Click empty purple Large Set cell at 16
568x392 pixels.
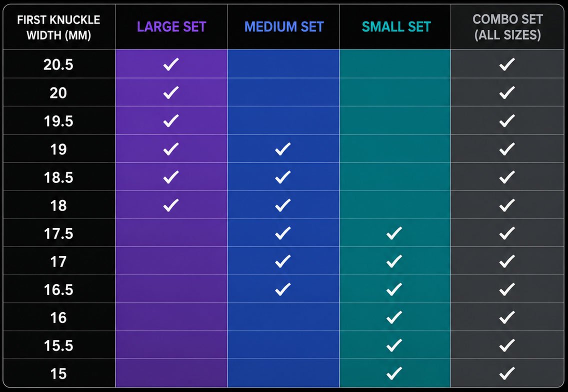(171, 317)
